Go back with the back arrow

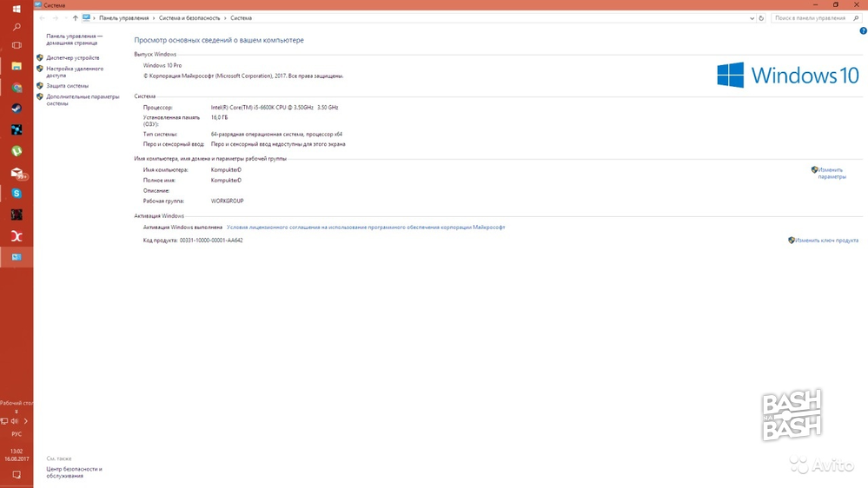[43, 18]
